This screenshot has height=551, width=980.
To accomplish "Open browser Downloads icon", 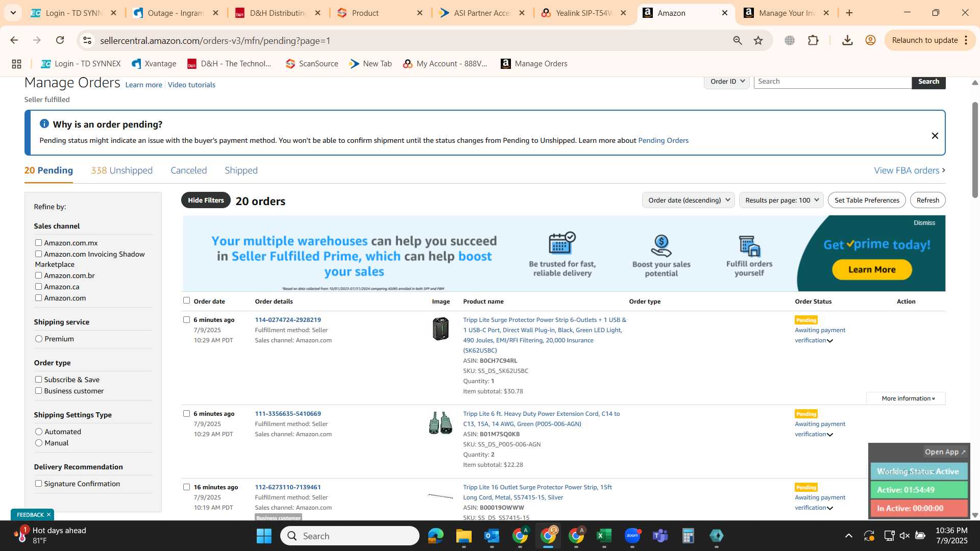I will coord(847,40).
